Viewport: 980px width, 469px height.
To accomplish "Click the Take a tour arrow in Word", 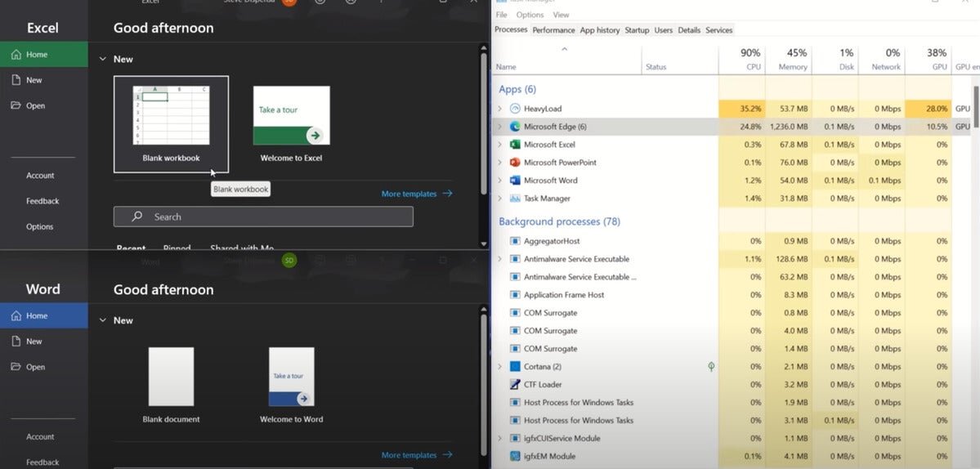I will coord(303,399).
